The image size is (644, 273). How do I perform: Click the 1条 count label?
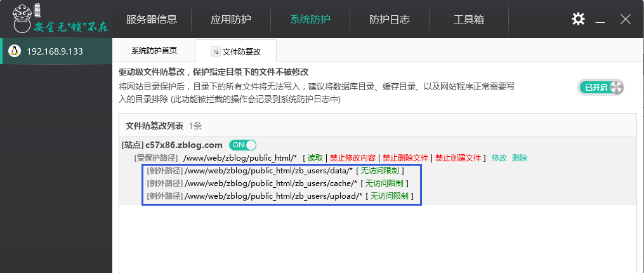[195, 126]
